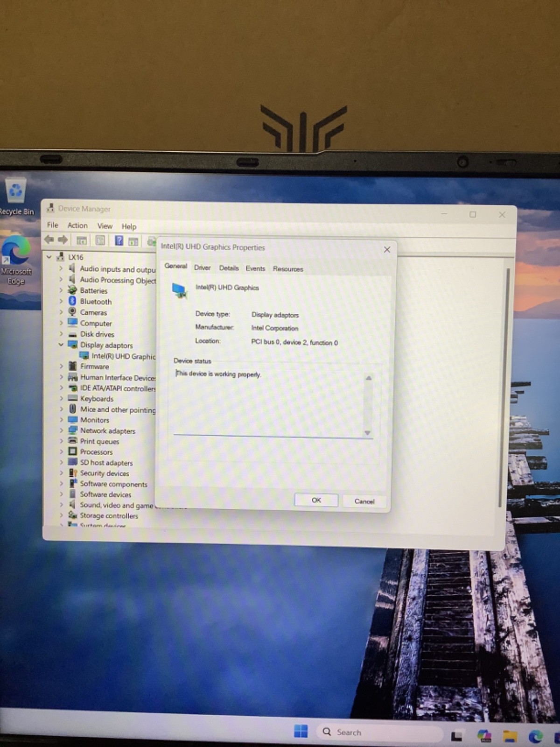Open the Action menu

pyautogui.click(x=77, y=226)
